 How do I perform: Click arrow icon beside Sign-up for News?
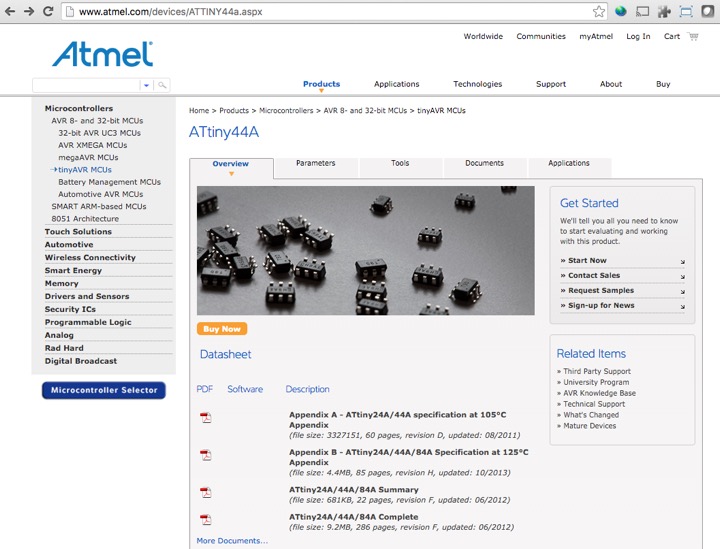click(683, 307)
